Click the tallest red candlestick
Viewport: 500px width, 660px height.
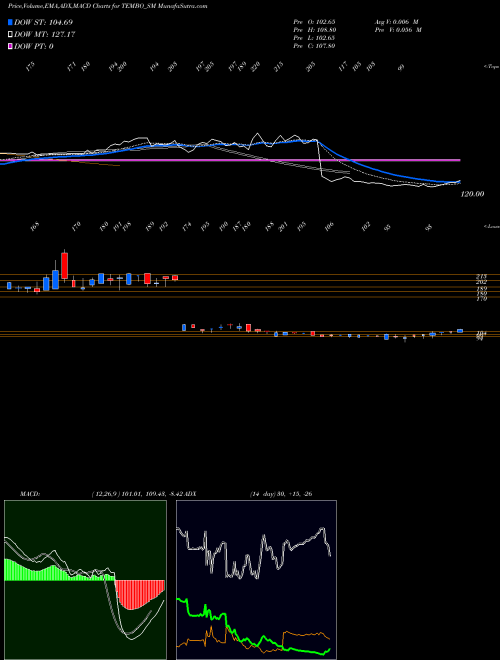point(64,265)
